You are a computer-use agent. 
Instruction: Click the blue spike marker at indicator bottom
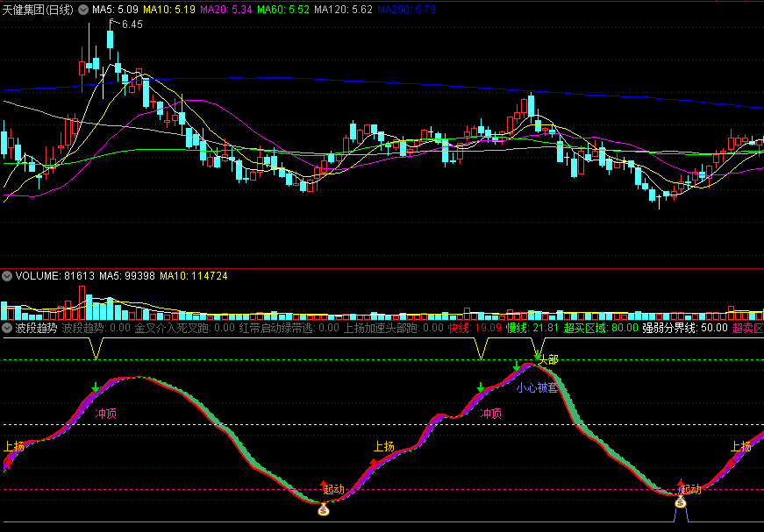tap(682, 514)
